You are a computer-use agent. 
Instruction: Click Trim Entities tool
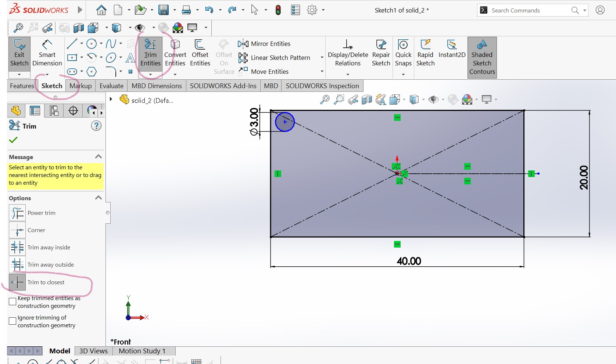(150, 53)
